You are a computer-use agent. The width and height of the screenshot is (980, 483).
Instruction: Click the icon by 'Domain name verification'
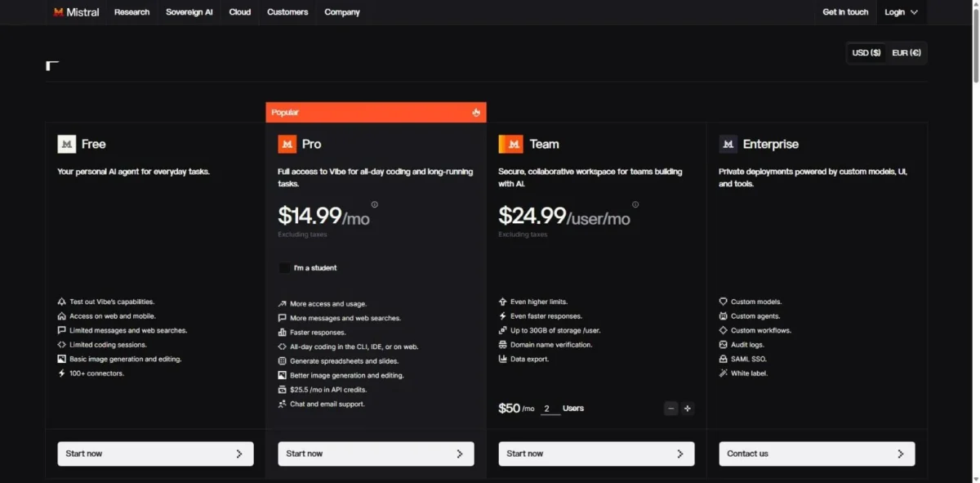[503, 345]
